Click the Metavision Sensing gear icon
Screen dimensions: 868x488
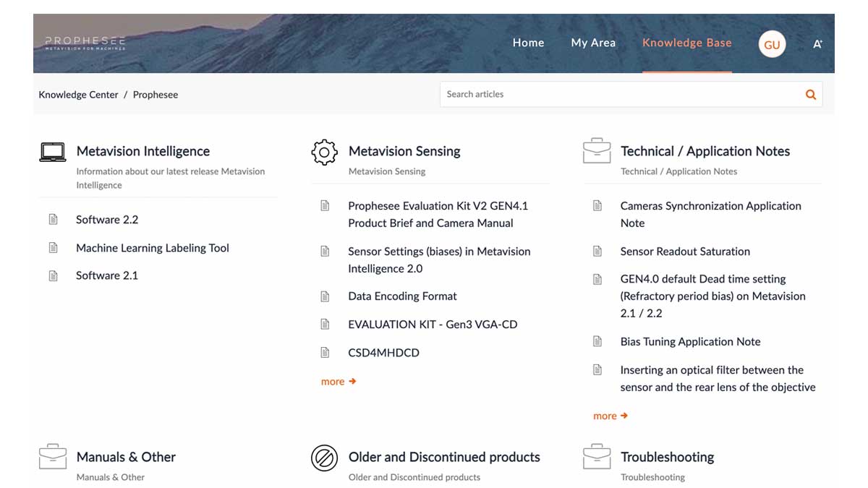pos(324,152)
